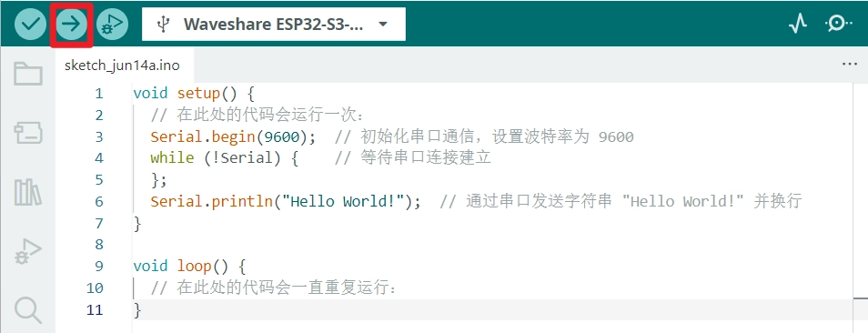Click the Upload arrow button
Viewport: 868px width, 333px height.
(x=71, y=24)
